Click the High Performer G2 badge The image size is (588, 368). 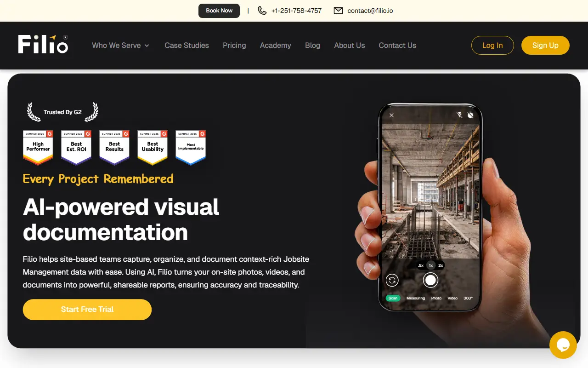38,147
